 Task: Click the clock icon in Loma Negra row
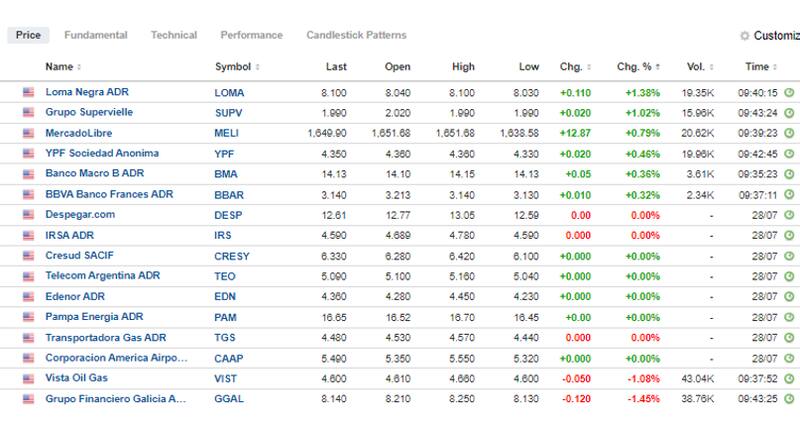point(789,93)
